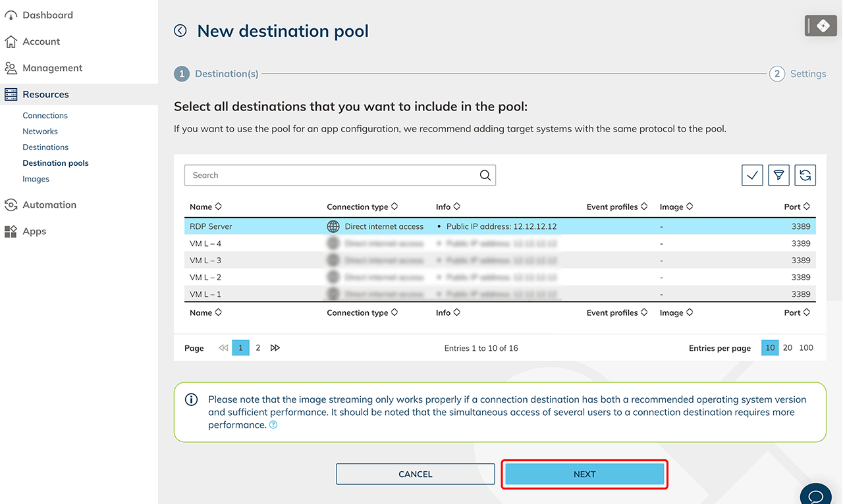The image size is (843, 504).
Task: Open Destinations in the Resources submenu
Action: pos(45,147)
